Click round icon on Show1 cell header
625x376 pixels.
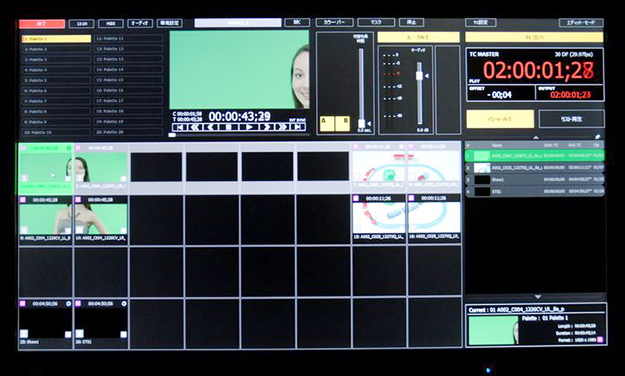coord(69,303)
